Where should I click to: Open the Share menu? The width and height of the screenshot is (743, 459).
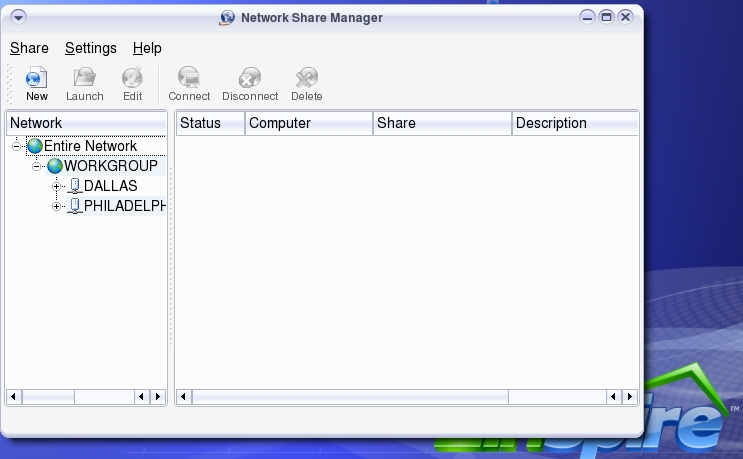pyautogui.click(x=29, y=48)
